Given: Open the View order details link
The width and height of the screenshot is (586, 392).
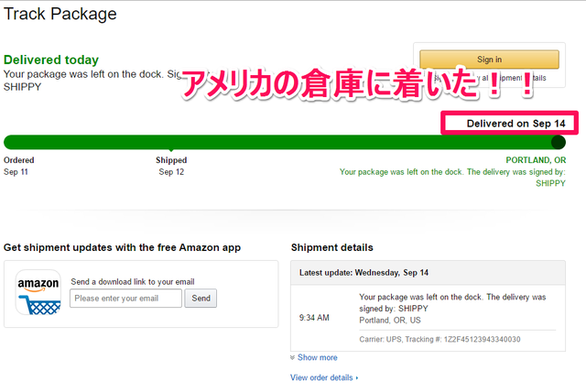Looking at the screenshot, I should click(321, 377).
